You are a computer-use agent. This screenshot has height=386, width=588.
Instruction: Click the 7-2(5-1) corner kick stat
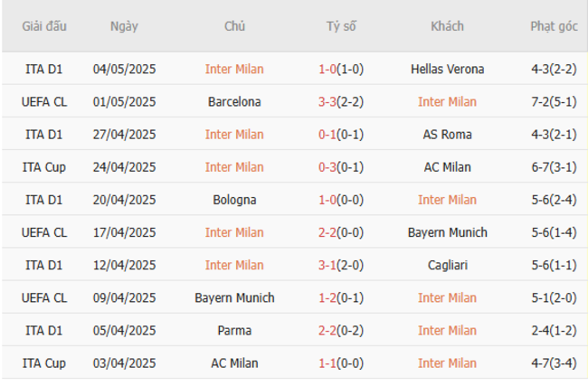(x=554, y=101)
